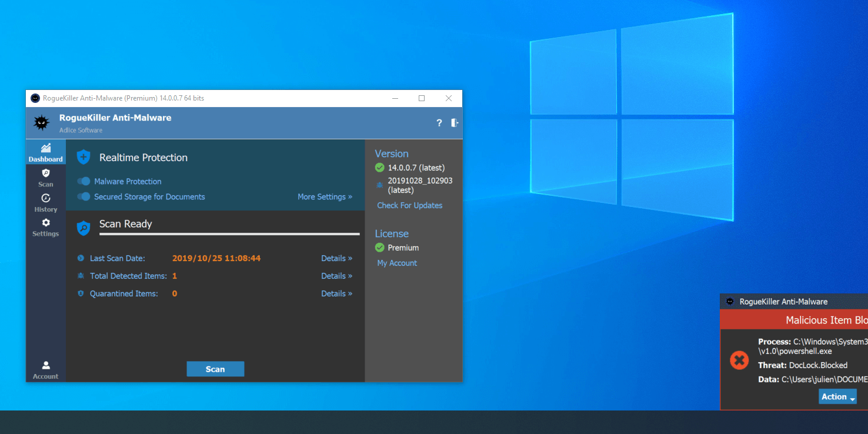The width and height of the screenshot is (868, 434).
Task: Open Details for Total Detected Items
Action: (x=336, y=276)
